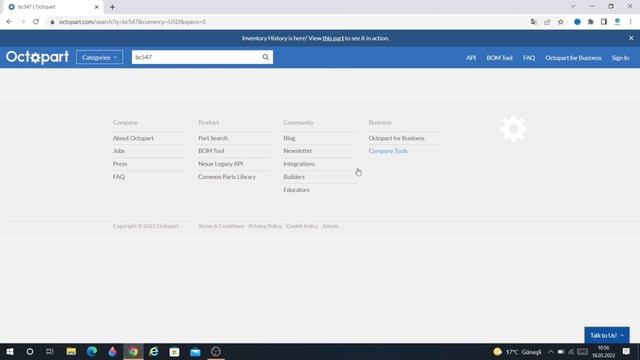
Task: Open Microsoft Store from the taskbar
Action: 174,351
